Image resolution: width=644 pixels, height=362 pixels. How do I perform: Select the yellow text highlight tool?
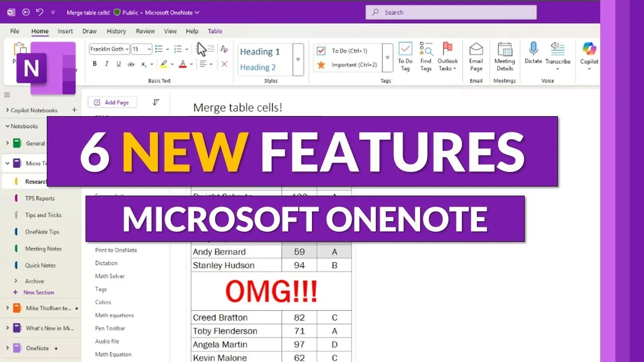click(164, 64)
